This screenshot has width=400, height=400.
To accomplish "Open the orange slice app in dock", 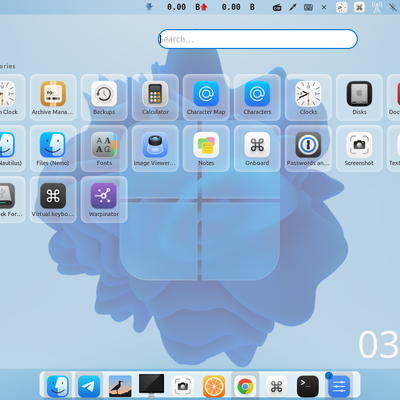I will (x=214, y=386).
